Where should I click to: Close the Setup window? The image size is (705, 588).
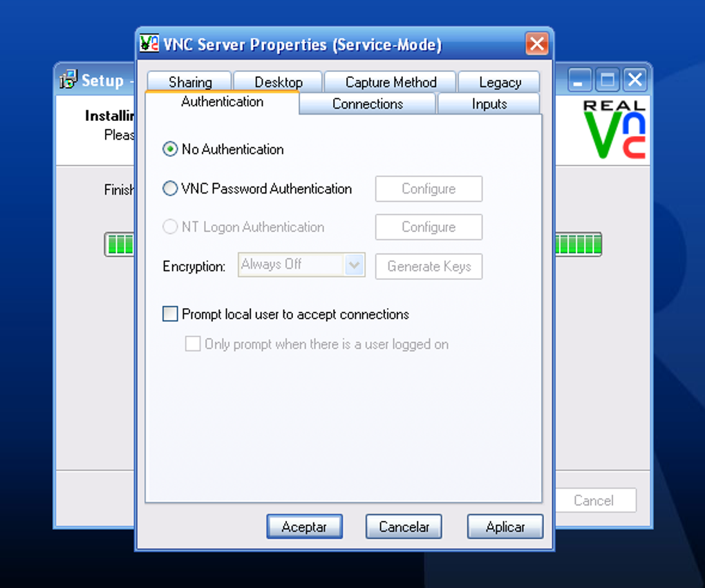click(x=635, y=80)
